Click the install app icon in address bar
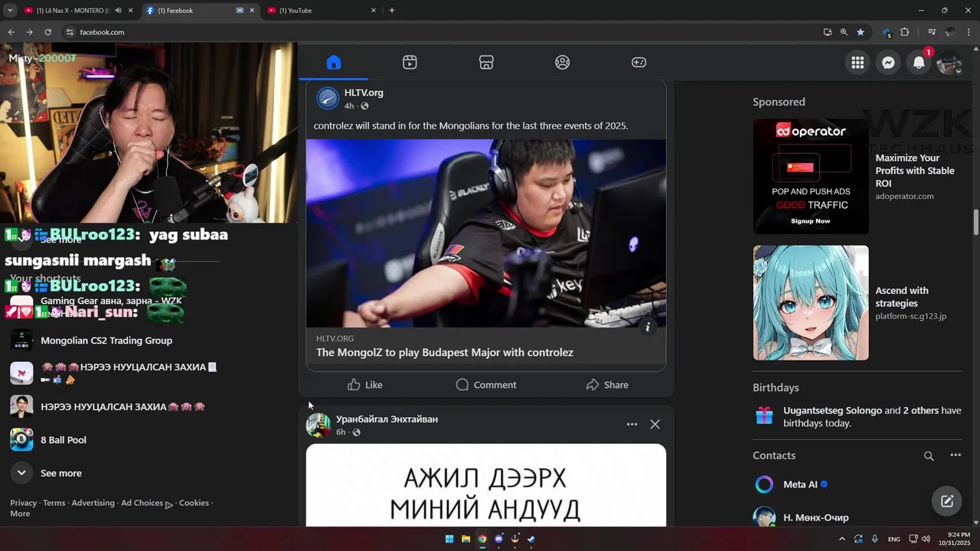 coord(828,32)
